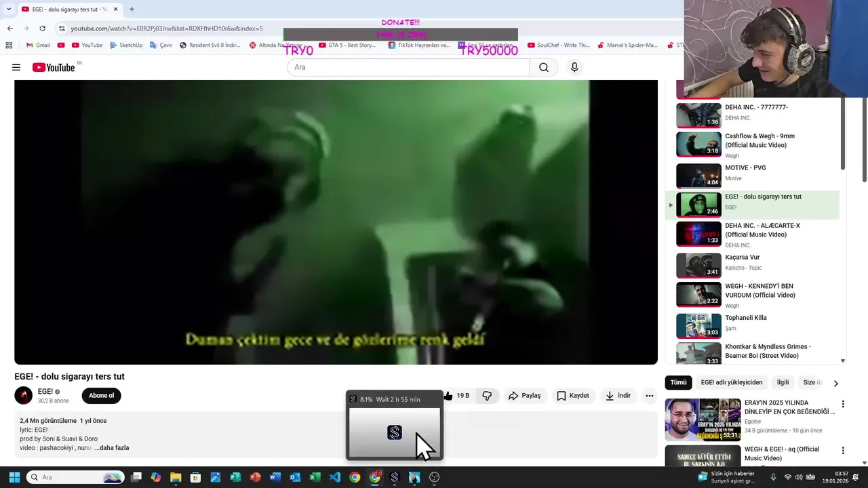868x488 pixels.
Task: Select the Tümü filter chip
Action: pos(678,382)
